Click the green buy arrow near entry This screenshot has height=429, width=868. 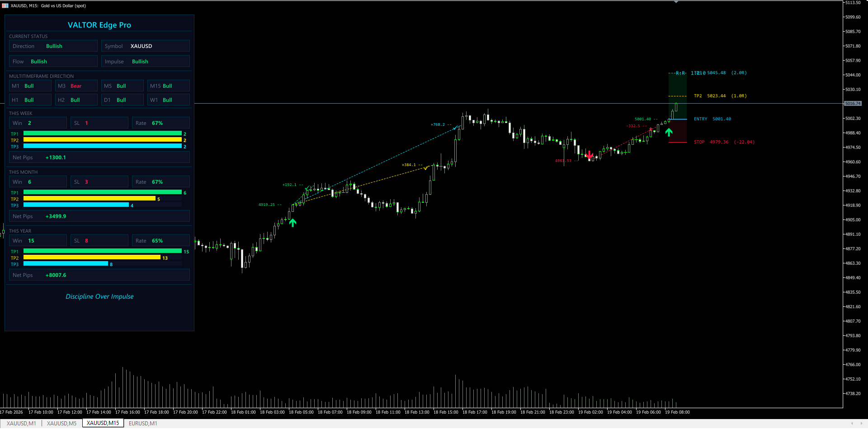click(669, 132)
